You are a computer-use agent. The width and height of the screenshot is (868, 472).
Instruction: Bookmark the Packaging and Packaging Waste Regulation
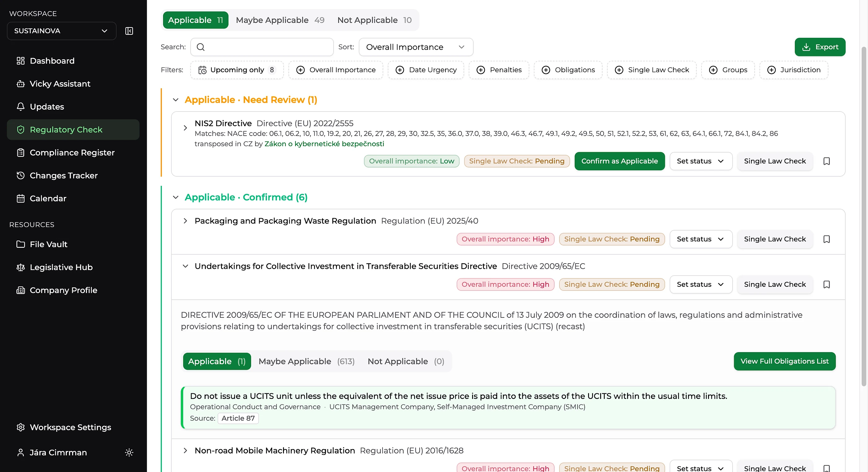tap(826, 239)
